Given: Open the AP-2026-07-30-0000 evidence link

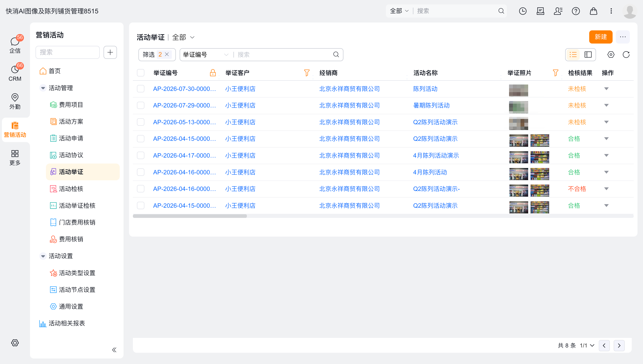Looking at the screenshot, I should pyautogui.click(x=185, y=89).
